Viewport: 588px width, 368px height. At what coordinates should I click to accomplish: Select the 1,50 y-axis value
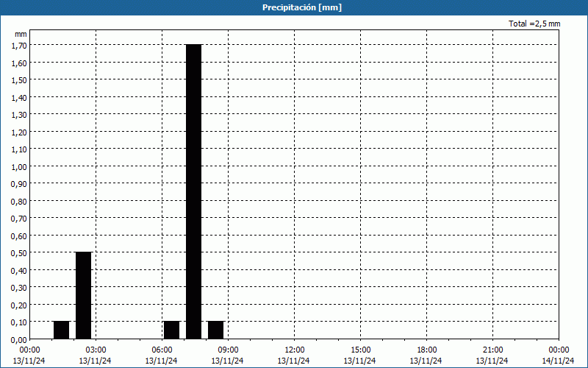pyautogui.click(x=19, y=80)
